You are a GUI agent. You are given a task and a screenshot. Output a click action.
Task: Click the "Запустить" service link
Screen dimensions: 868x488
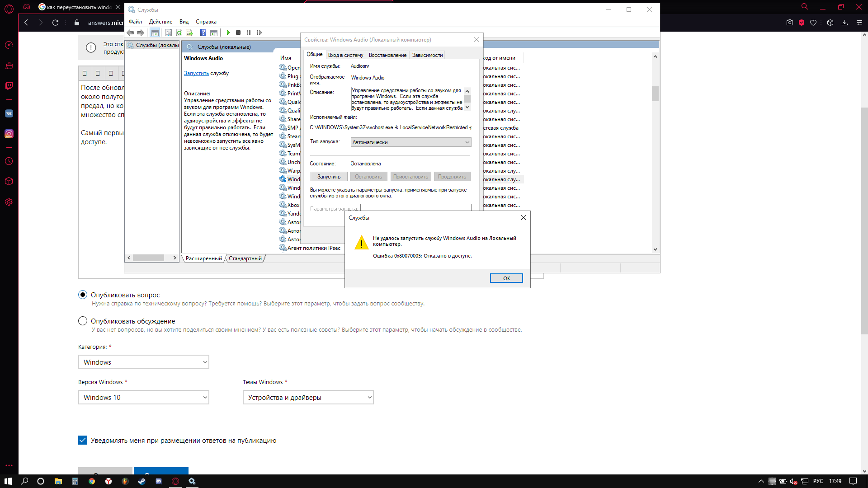[x=196, y=73]
